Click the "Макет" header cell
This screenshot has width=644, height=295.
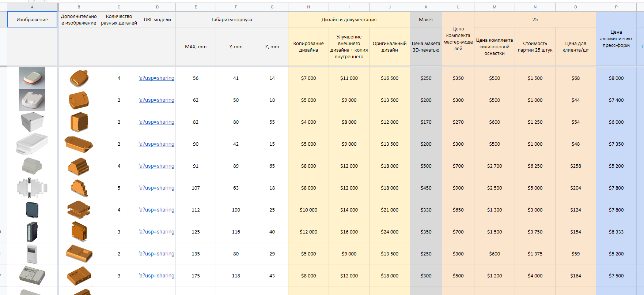coord(426,19)
